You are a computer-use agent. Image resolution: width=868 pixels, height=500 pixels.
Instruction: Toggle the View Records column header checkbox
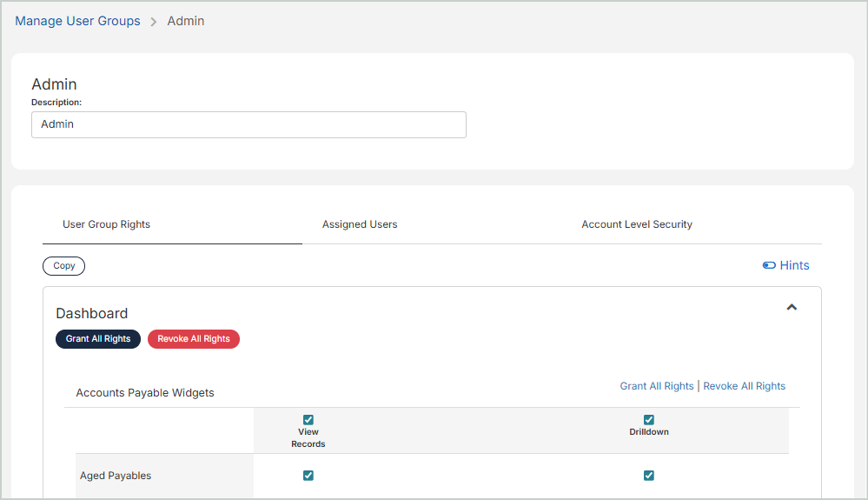(308, 420)
